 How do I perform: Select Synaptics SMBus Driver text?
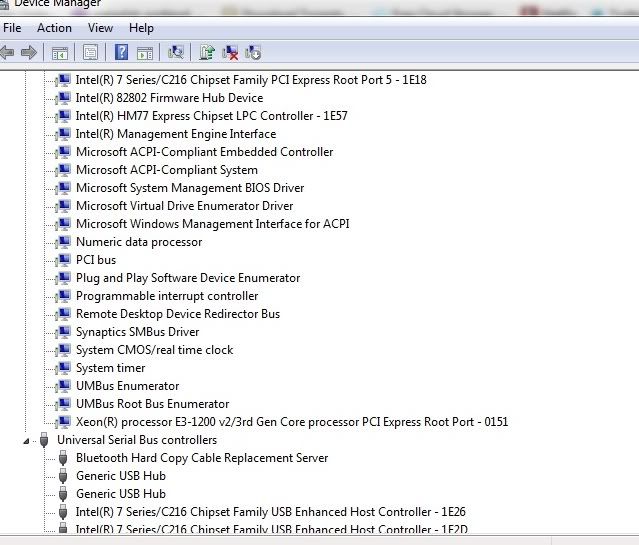138,332
